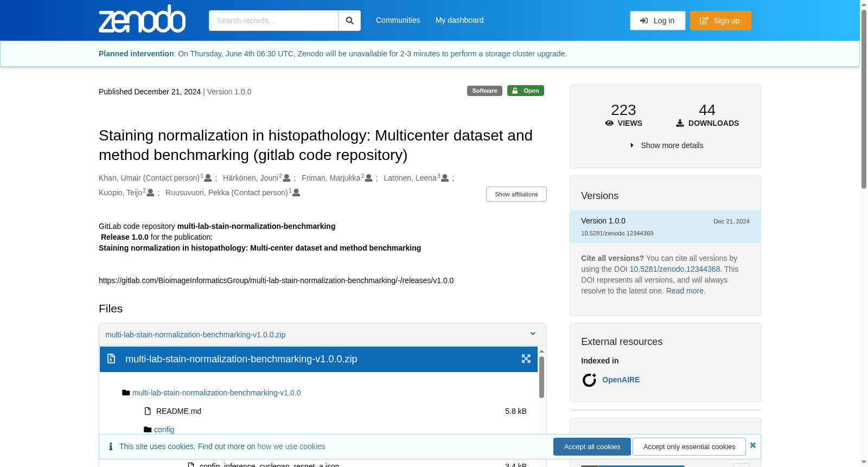
Task: Click the views eye icon
Action: (609, 123)
